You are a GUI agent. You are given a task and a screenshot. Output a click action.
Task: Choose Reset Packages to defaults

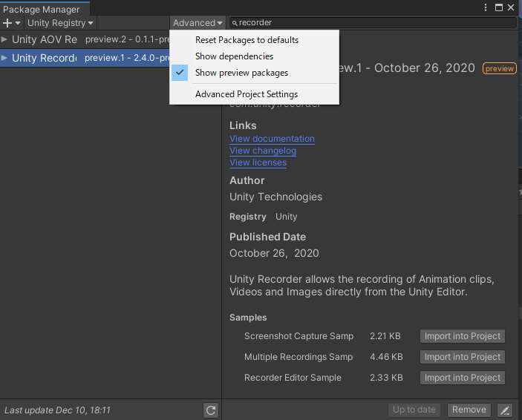click(247, 40)
